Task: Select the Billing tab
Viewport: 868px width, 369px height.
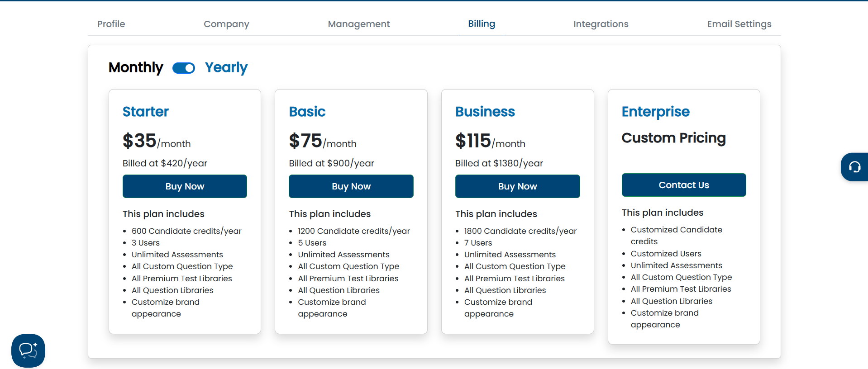Action: click(x=481, y=24)
